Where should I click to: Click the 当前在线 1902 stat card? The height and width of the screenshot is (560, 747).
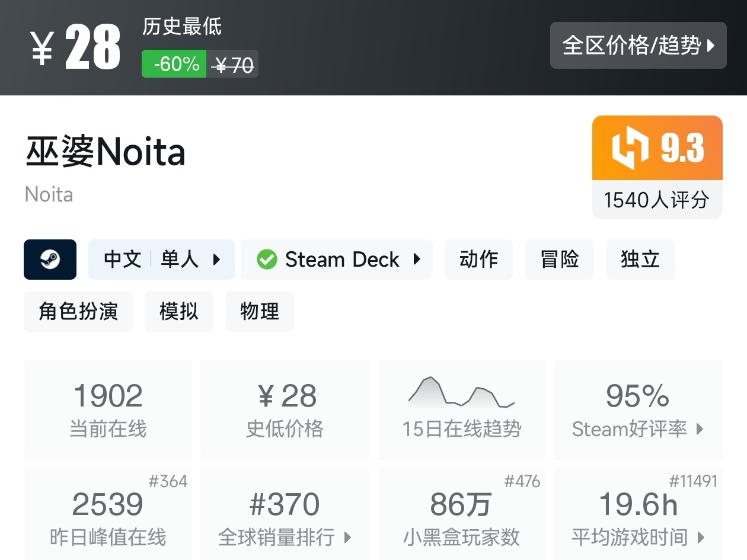coord(108,409)
